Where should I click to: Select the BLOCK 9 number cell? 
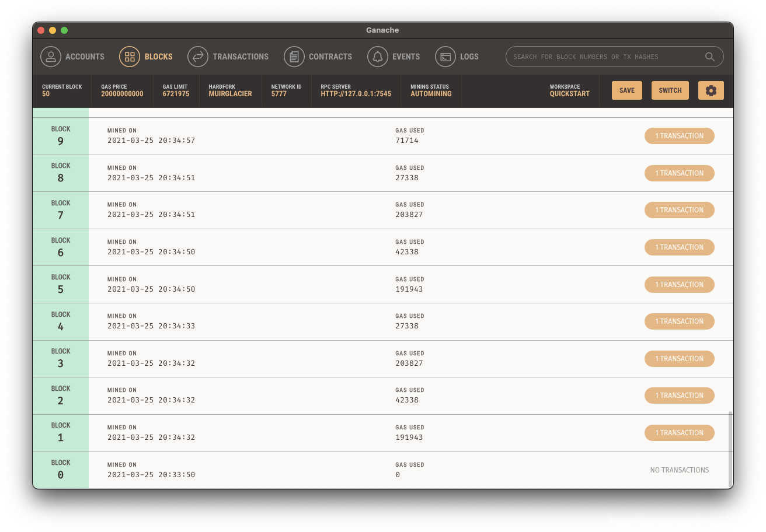tap(61, 136)
